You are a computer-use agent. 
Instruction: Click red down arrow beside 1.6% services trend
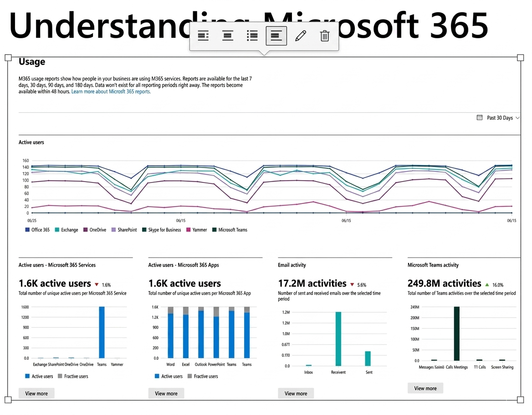(x=97, y=284)
